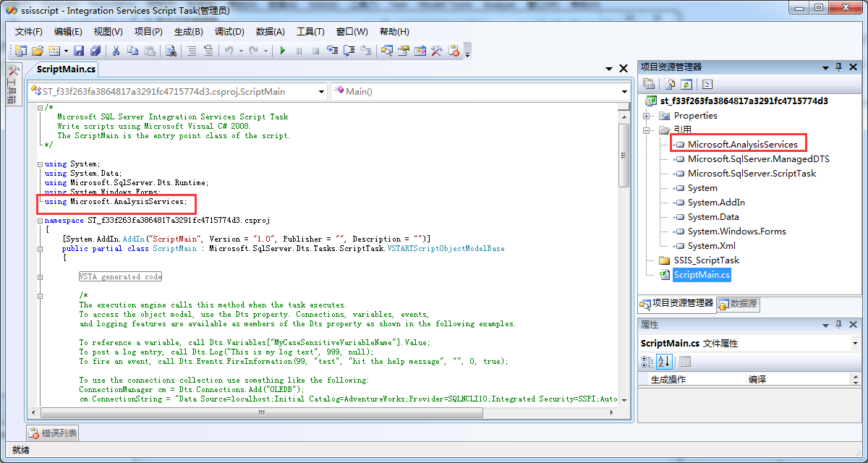Click the Redo arrow icon

tap(254, 51)
